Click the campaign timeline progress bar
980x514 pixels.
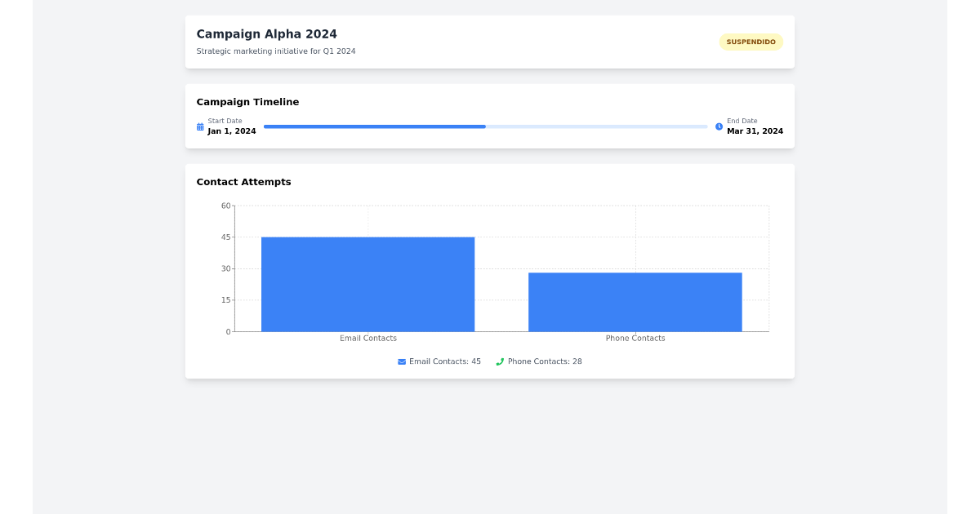click(x=486, y=126)
